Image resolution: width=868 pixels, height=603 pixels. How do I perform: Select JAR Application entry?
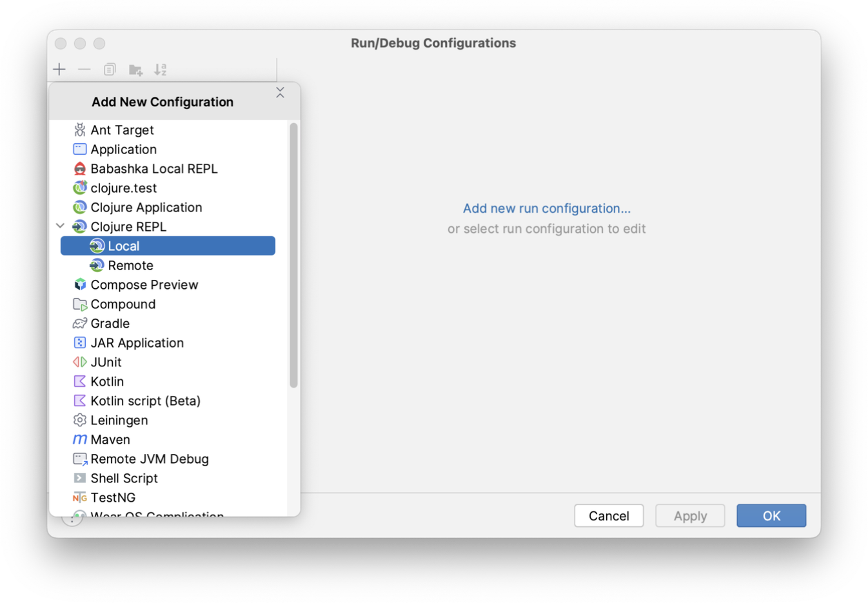tap(137, 342)
